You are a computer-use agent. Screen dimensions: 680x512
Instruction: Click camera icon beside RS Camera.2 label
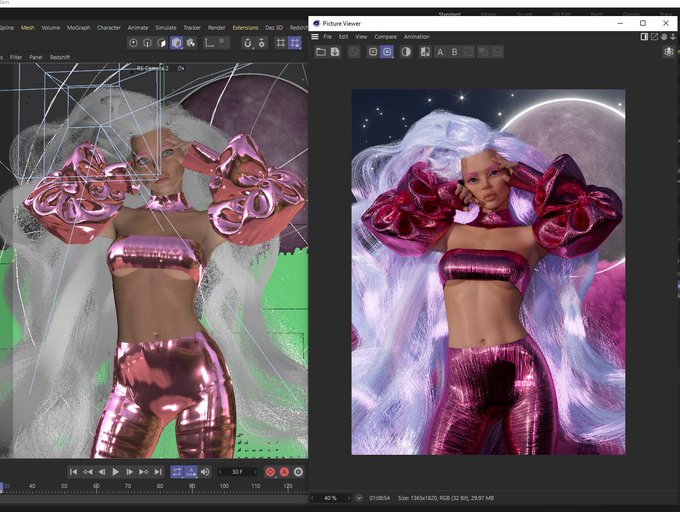(181, 68)
